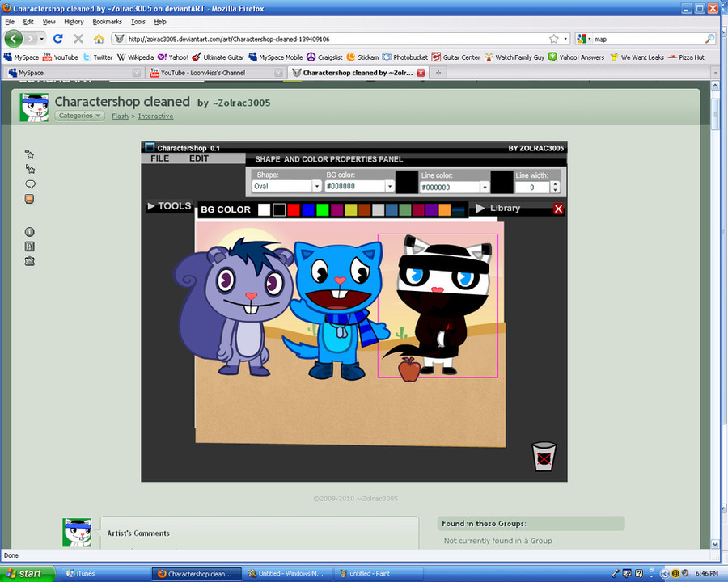Image resolution: width=728 pixels, height=582 pixels.
Task: Click the Zolrac3005 avatar beside the title
Action: coord(34,108)
